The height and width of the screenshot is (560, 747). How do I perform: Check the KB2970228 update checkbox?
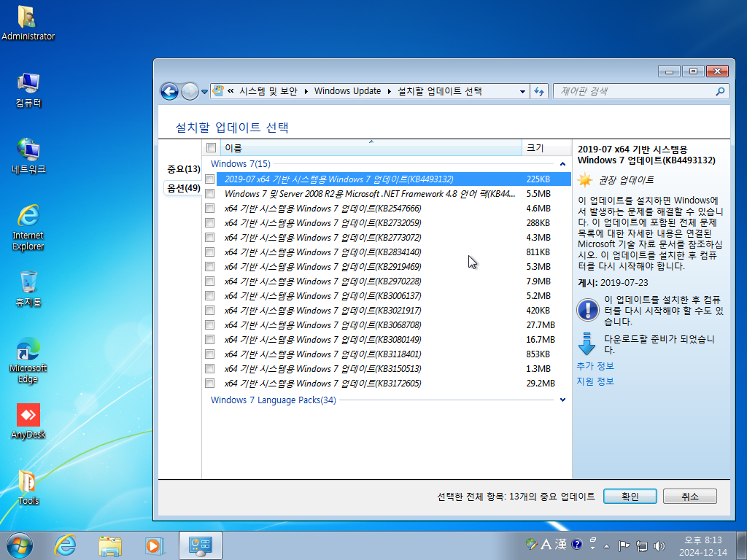point(209,281)
